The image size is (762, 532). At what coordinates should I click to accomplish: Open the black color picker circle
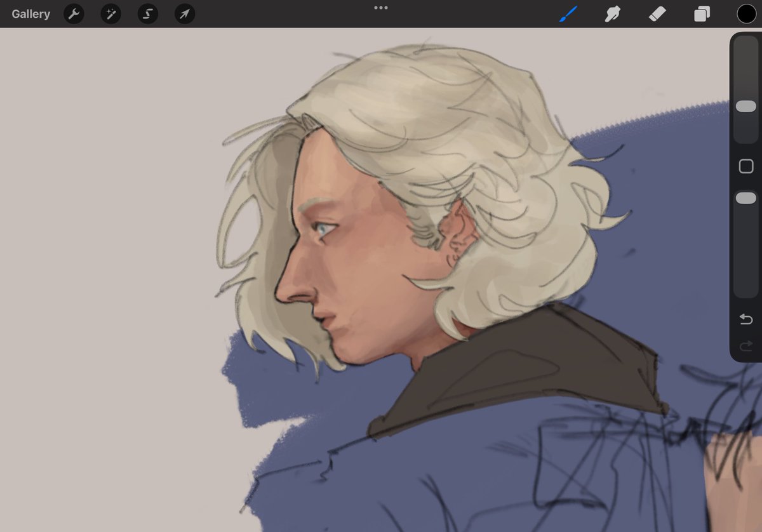click(747, 14)
